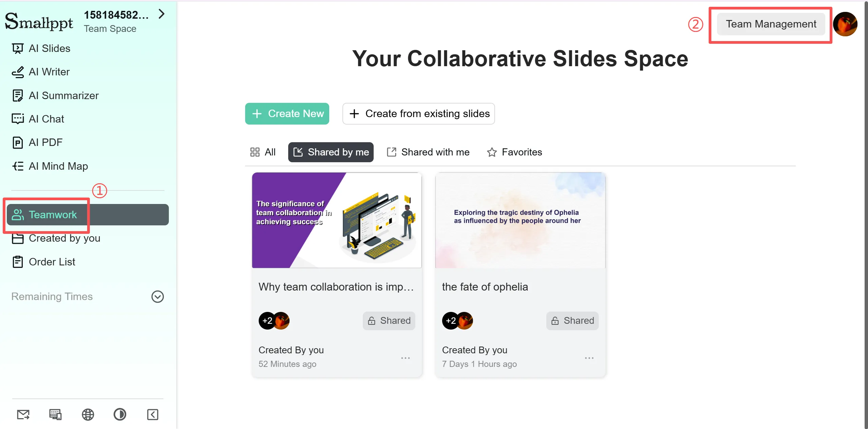
Task: Open the language globe icon
Action: (88, 414)
